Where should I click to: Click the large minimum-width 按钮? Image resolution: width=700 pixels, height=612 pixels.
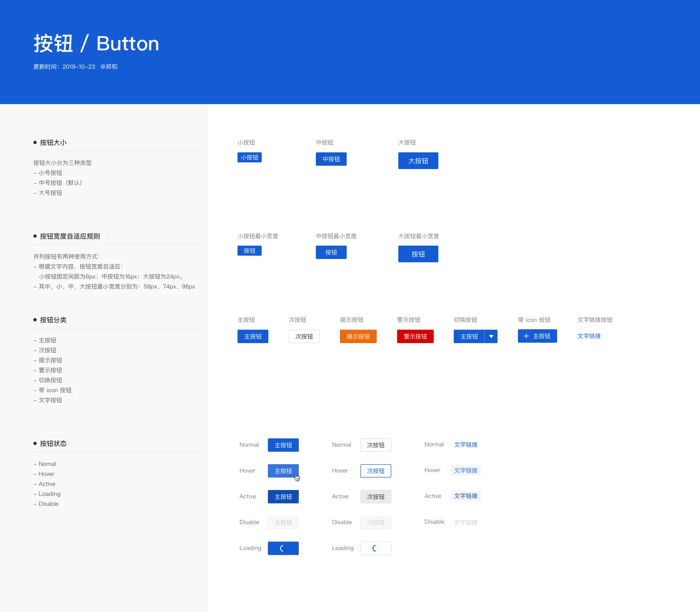pos(418,254)
